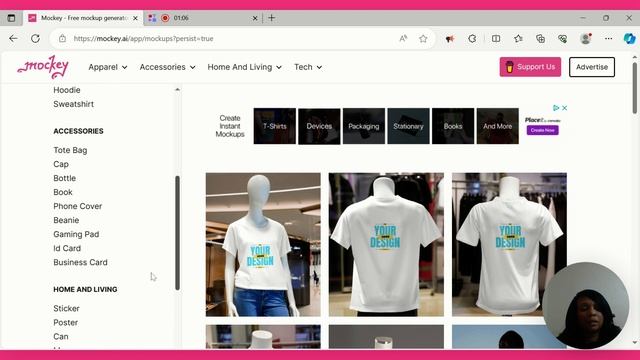Open the middle back-view t-shirt mockup

click(x=386, y=244)
